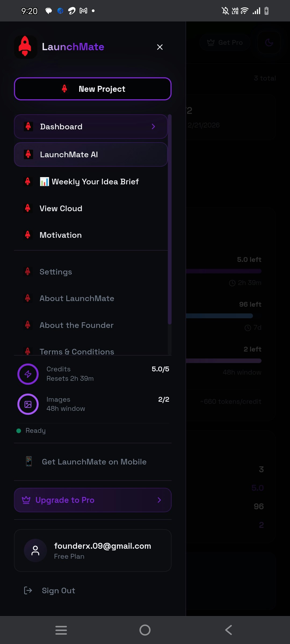Close the navigation drawer with the X
Image resolution: width=290 pixels, height=644 pixels.
(160, 47)
